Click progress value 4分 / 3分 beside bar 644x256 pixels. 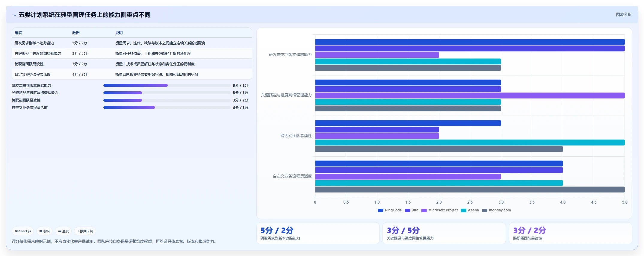(241, 108)
